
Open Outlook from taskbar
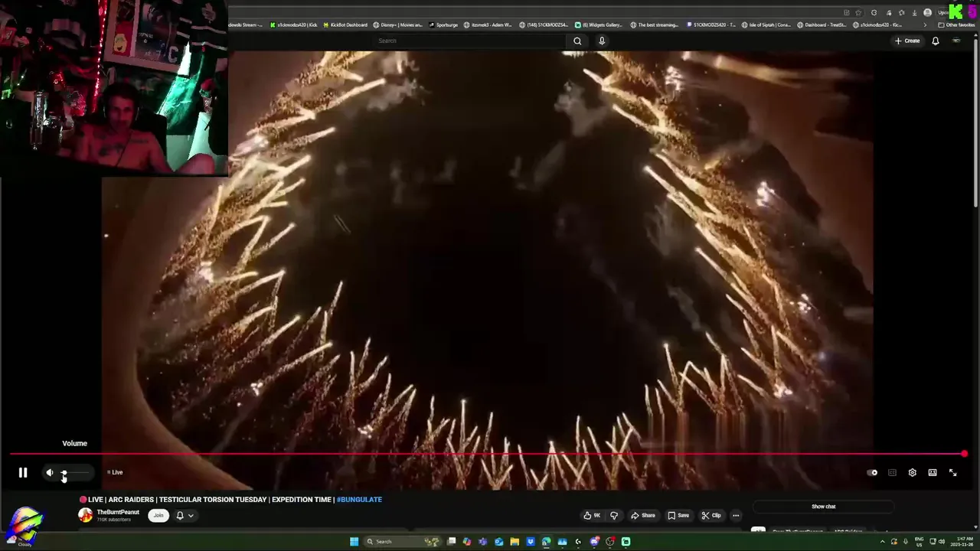click(x=498, y=542)
